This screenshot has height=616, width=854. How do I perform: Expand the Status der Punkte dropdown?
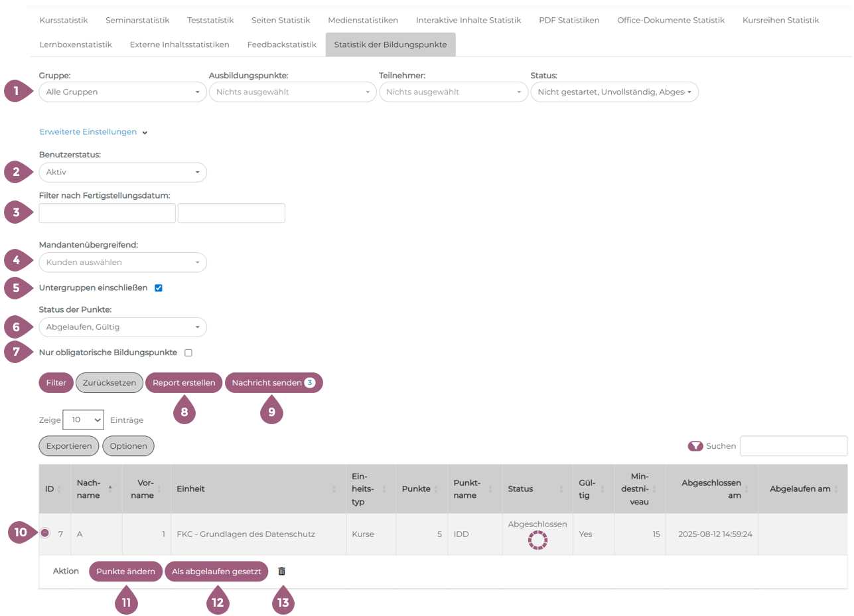click(x=123, y=327)
